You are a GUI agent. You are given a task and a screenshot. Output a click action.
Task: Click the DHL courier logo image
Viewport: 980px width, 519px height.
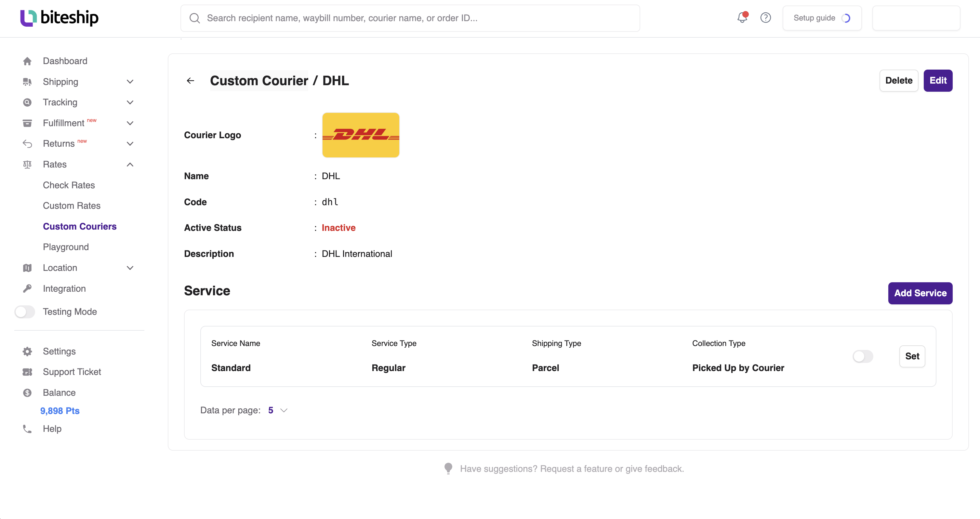pos(361,135)
